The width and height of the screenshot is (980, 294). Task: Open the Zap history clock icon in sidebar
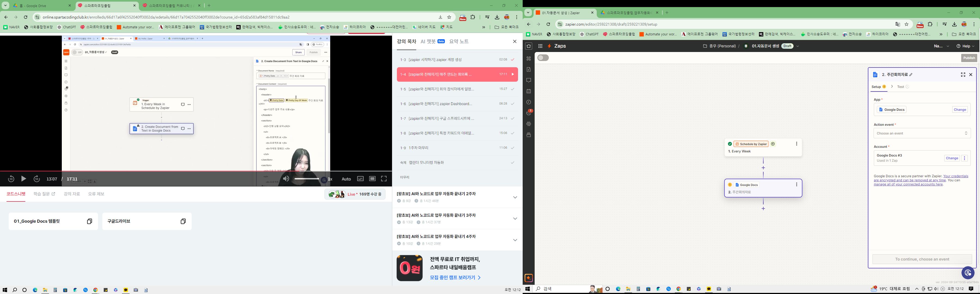[x=529, y=102]
